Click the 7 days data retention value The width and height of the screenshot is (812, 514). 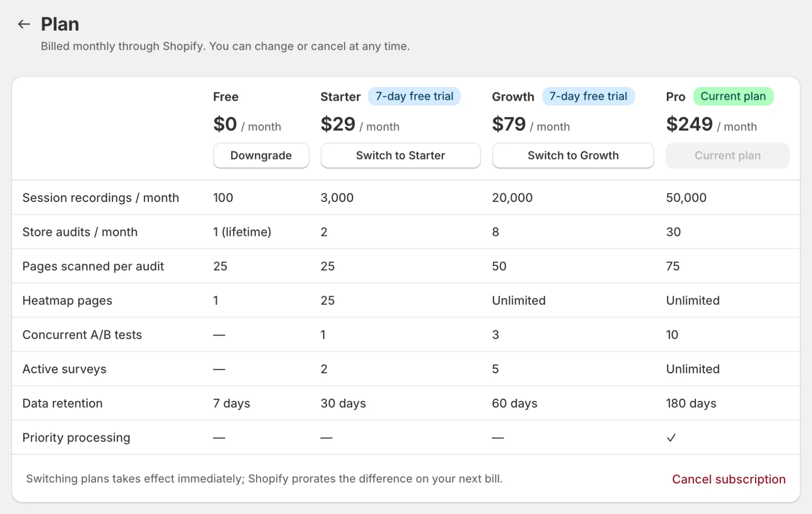[231, 403]
